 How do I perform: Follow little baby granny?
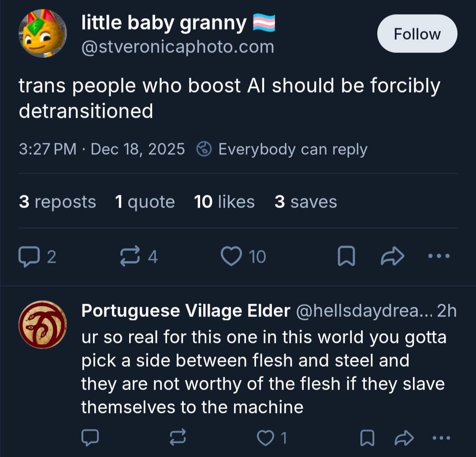coord(417,34)
